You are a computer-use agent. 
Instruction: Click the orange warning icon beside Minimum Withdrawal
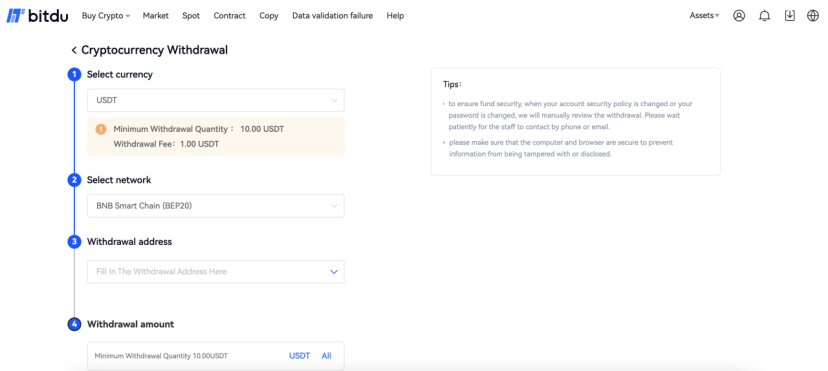(101, 129)
